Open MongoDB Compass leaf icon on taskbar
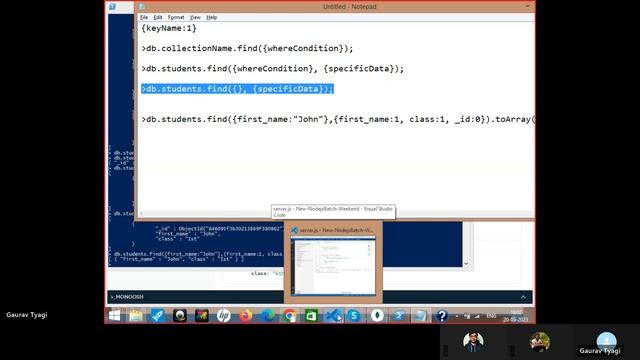This screenshot has width=640, height=360. coord(377,316)
